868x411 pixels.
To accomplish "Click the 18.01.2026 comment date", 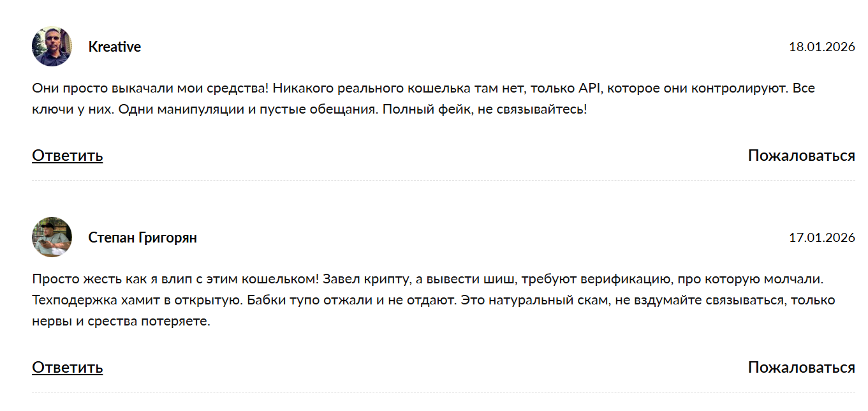I will 821,47.
